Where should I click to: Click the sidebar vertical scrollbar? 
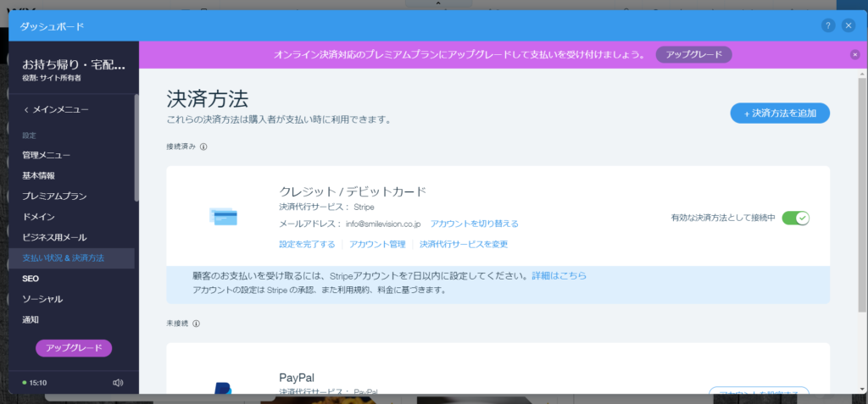[x=136, y=147]
